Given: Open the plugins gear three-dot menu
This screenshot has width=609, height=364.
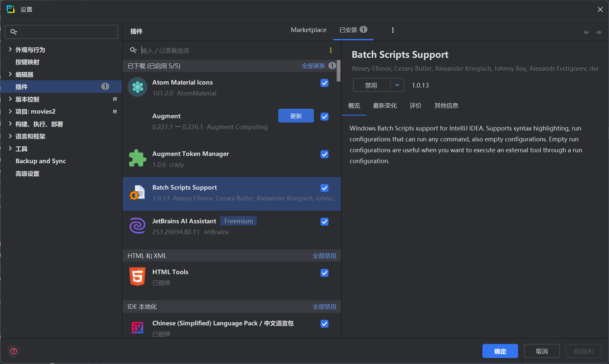Looking at the screenshot, I should (393, 30).
